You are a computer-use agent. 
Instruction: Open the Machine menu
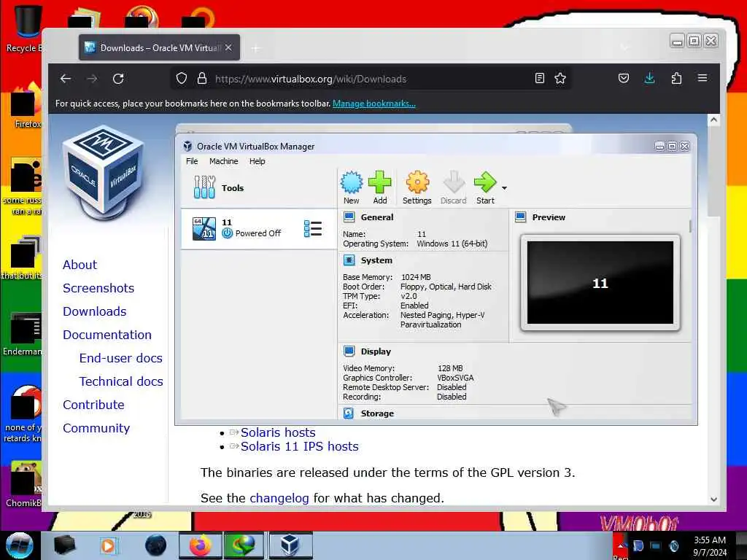223,161
